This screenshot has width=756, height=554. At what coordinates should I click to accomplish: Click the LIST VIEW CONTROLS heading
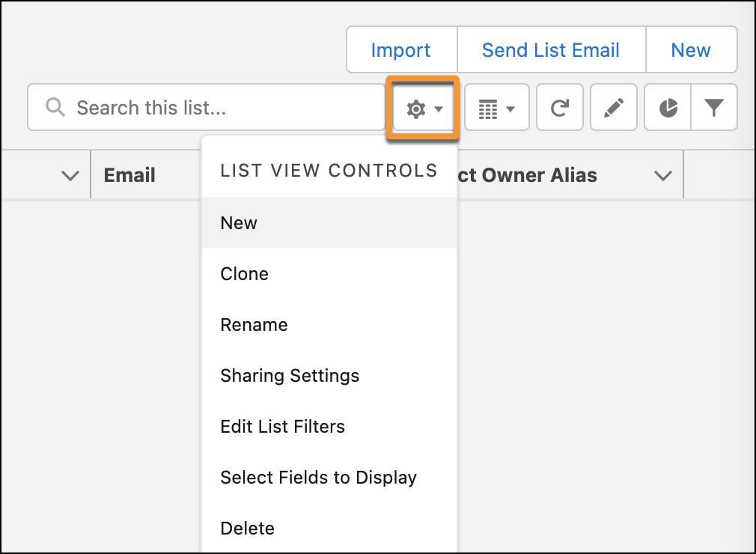[329, 170]
